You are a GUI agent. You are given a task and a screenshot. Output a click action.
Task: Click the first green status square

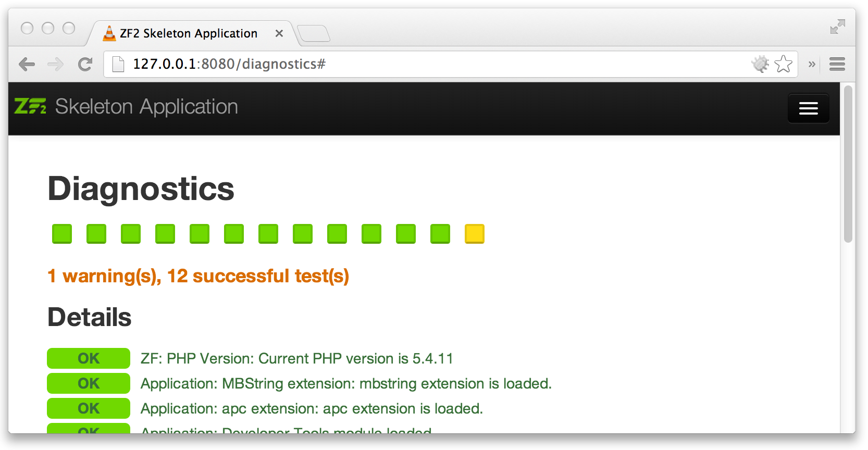click(x=62, y=234)
